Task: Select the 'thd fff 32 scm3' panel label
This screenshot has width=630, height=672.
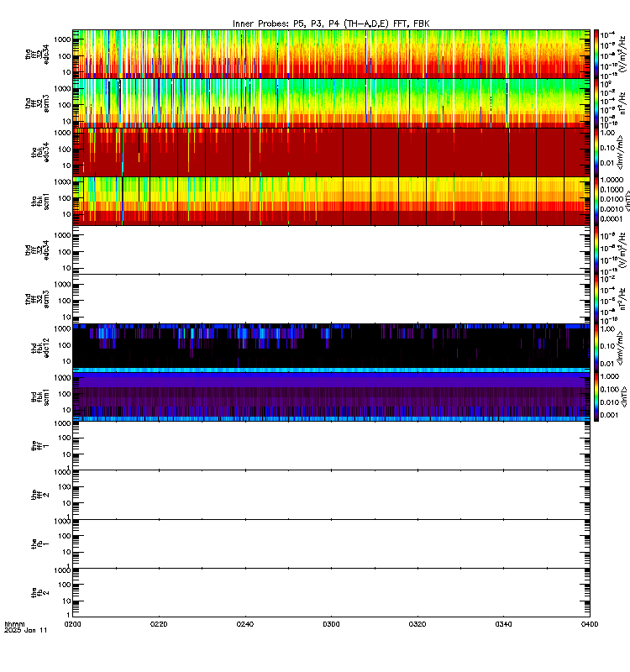Action: pos(37,299)
